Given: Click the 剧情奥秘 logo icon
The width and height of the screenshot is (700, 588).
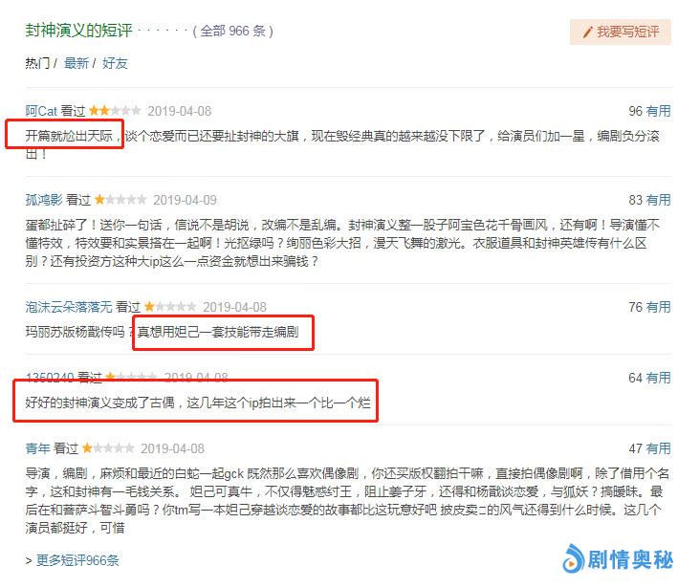Looking at the screenshot, I should click(573, 558).
